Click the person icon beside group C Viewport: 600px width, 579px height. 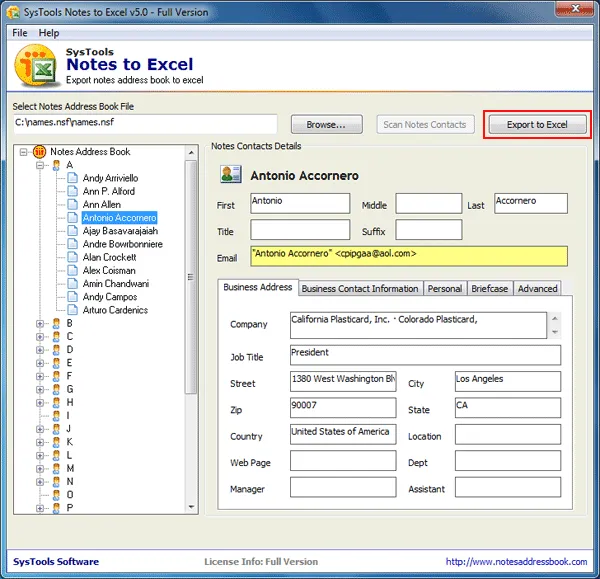(x=56, y=337)
